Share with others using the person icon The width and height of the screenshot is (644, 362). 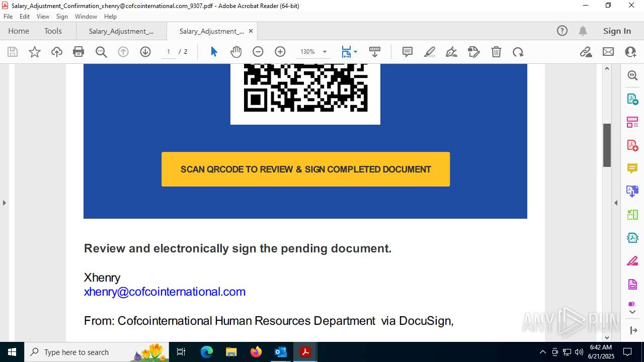[630, 52]
